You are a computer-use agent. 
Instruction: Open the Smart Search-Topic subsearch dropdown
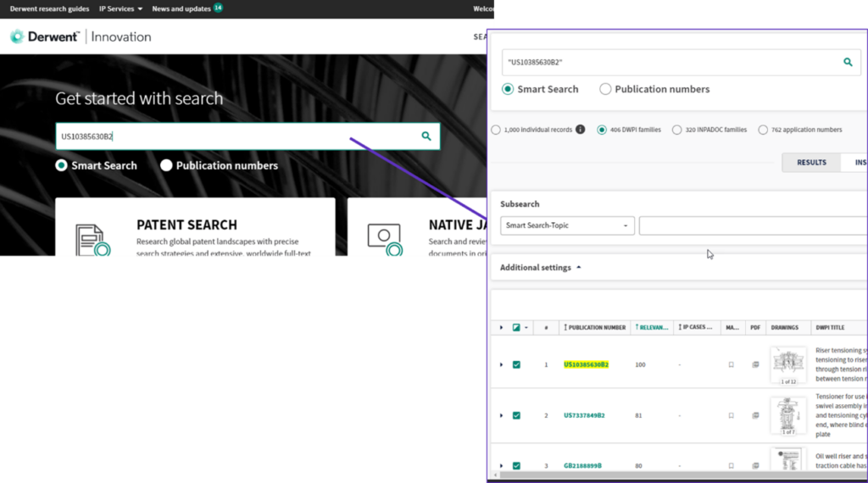click(x=567, y=225)
